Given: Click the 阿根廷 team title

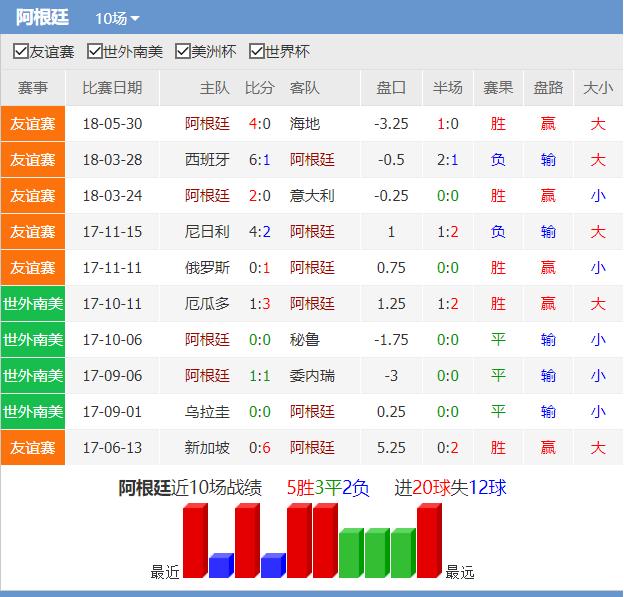Looking at the screenshot, I should (x=43, y=18).
